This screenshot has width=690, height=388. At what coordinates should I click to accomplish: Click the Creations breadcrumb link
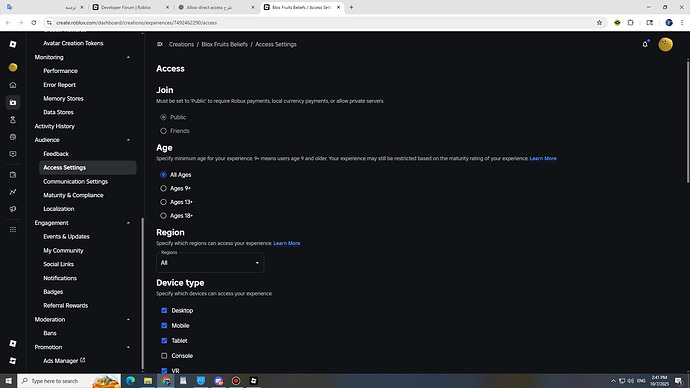click(x=181, y=44)
